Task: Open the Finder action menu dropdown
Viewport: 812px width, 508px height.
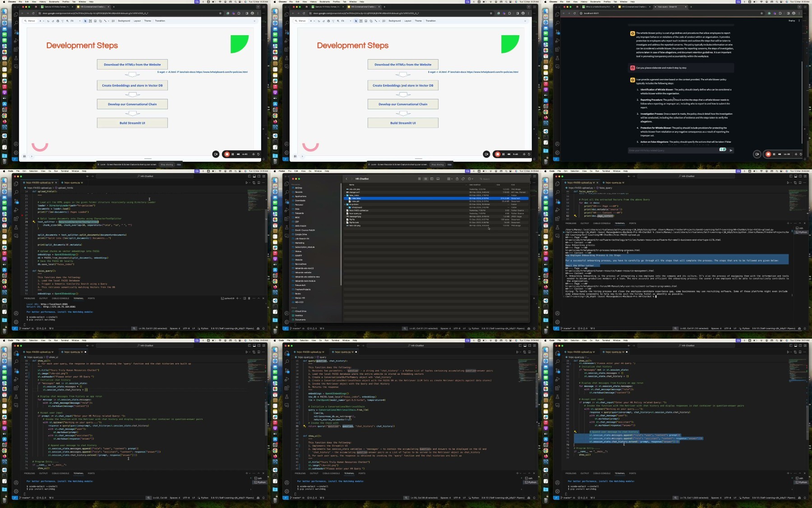Action: (x=470, y=179)
